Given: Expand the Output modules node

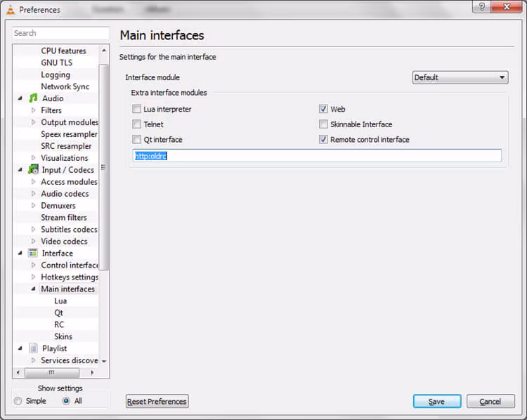Looking at the screenshot, I should [x=33, y=122].
